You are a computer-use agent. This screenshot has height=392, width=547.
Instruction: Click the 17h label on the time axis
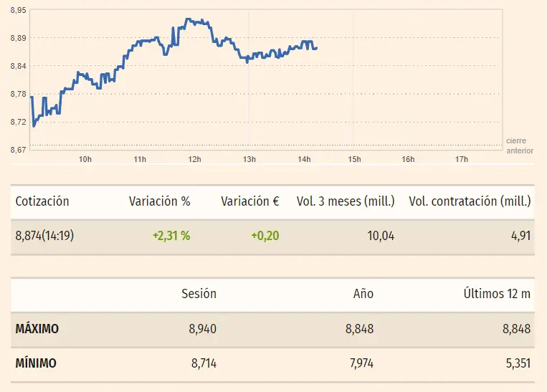[462, 158]
